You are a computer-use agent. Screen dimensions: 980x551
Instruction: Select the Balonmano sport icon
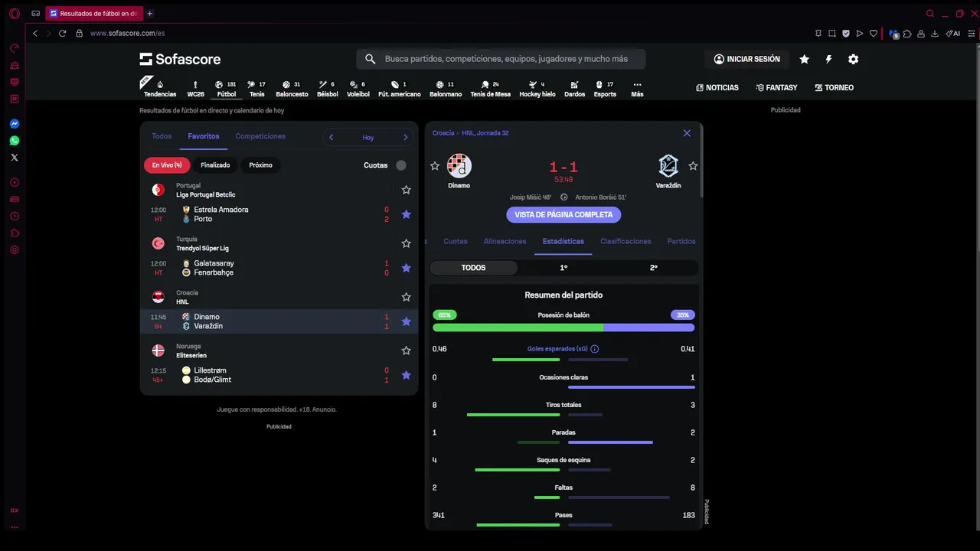tap(446, 90)
